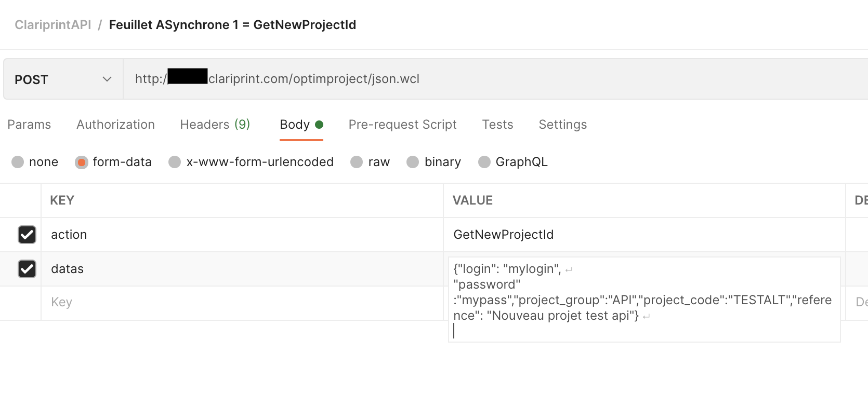This screenshot has height=407, width=868.
Task: Switch to the Tests tab
Action: 497,125
